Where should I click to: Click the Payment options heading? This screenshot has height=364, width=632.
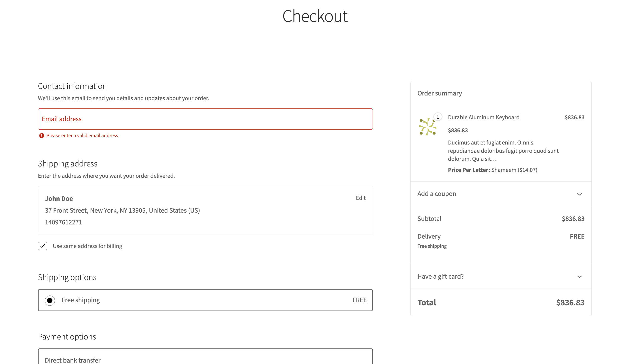[x=67, y=337]
